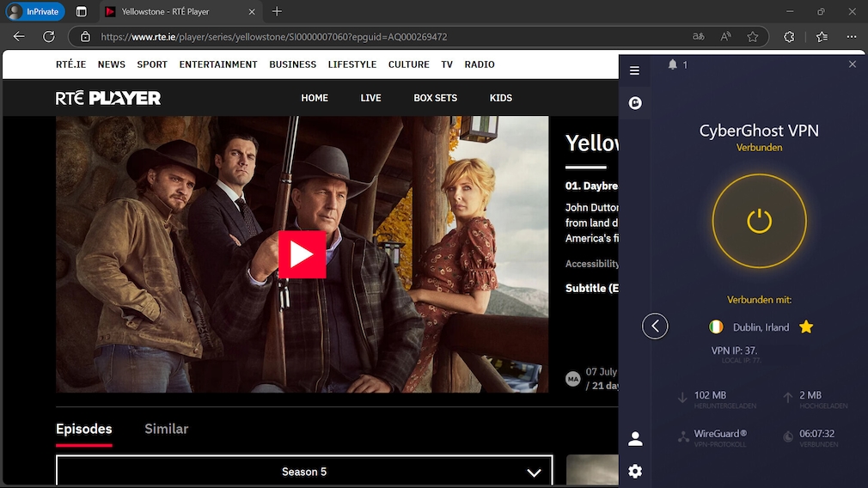Switch to the Similar tab
This screenshot has height=488, width=868.
tap(166, 429)
